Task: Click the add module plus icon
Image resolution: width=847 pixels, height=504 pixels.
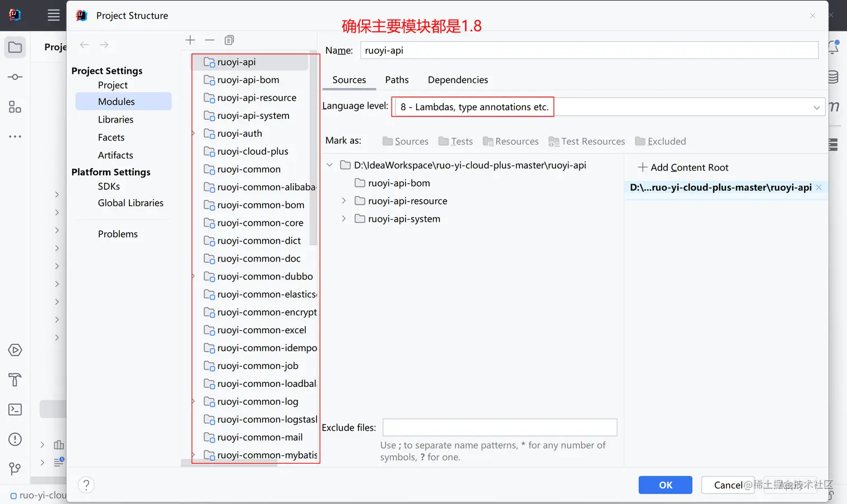Action: pos(190,40)
